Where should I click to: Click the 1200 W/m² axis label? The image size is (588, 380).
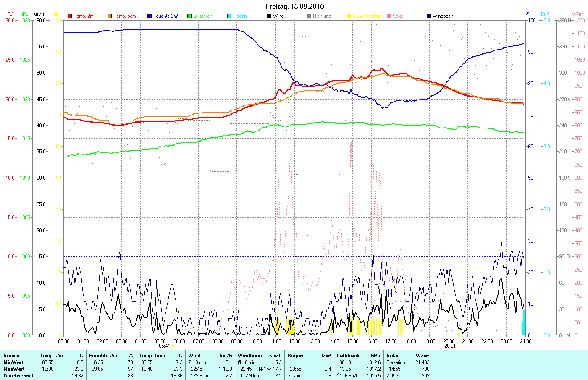(579, 20)
